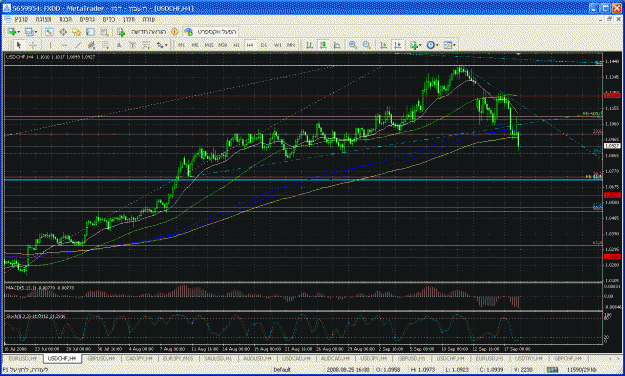625x376 pixels.
Task: Switch chart to Candlesticks mode
Action: click(x=323, y=45)
